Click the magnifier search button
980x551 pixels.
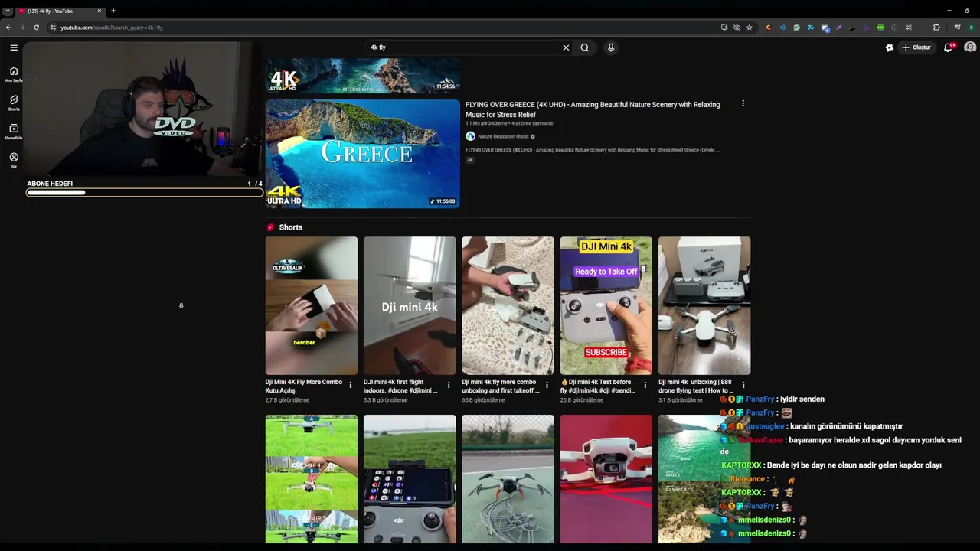pyautogui.click(x=585, y=47)
